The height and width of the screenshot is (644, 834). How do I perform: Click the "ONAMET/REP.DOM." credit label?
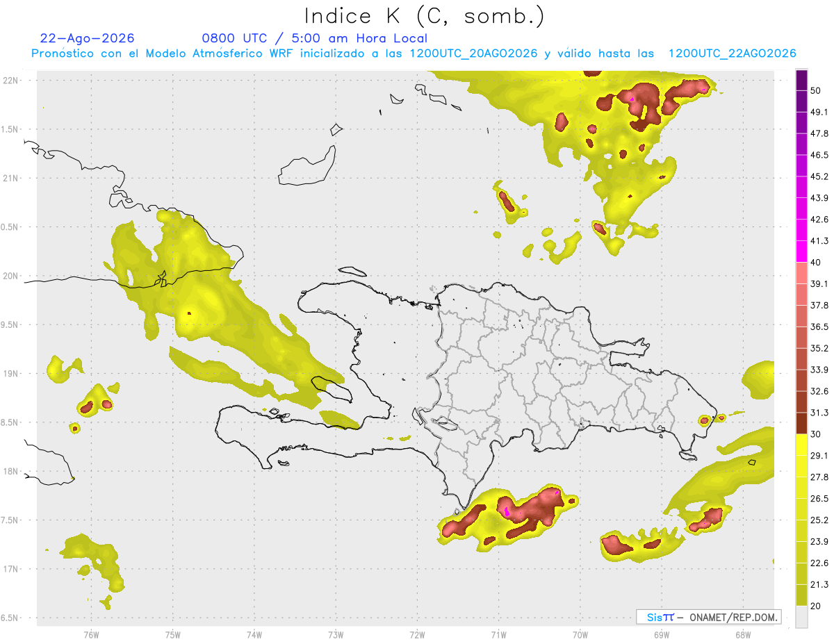click(x=734, y=617)
